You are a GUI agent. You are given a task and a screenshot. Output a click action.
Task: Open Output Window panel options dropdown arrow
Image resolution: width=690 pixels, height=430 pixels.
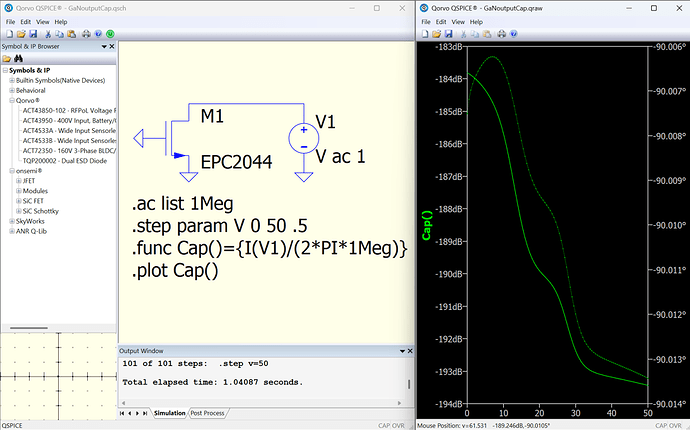(x=402, y=351)
